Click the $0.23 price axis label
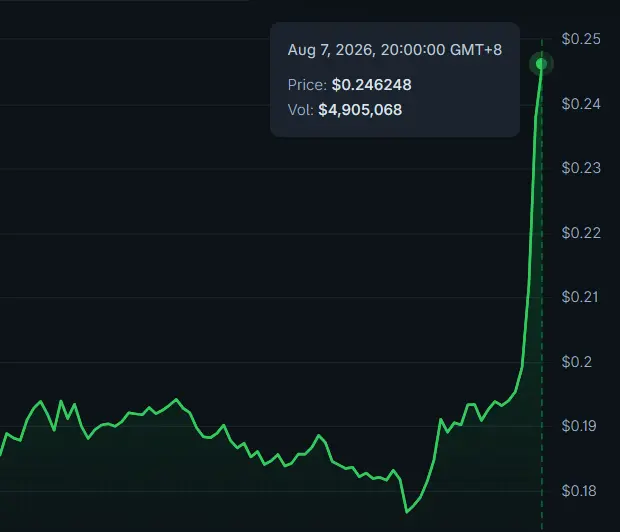Screen dimensions: 620x532 click(581, 168)
